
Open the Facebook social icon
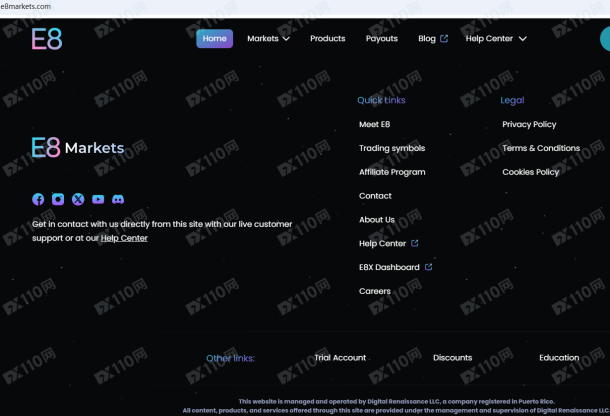click(38, 199)
